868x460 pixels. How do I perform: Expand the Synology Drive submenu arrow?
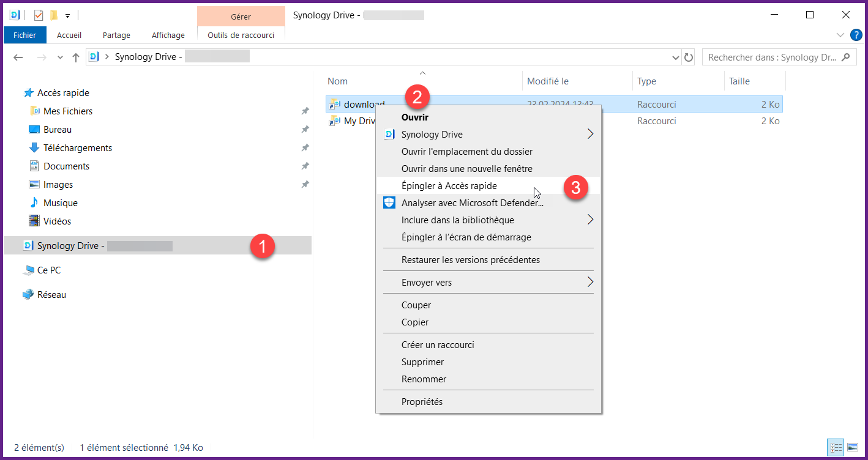[x=590, y=135]
